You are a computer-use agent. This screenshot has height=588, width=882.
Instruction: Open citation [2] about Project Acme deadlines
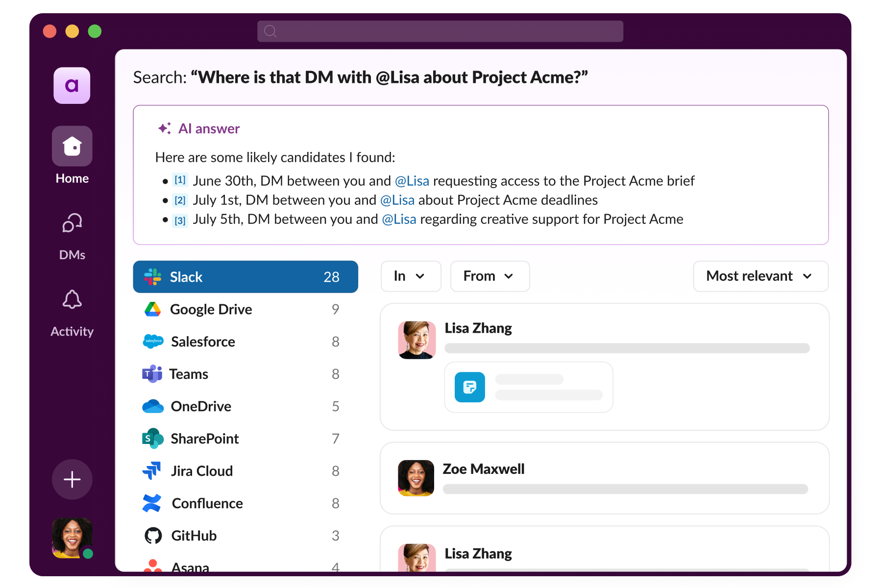coord(180,200)
